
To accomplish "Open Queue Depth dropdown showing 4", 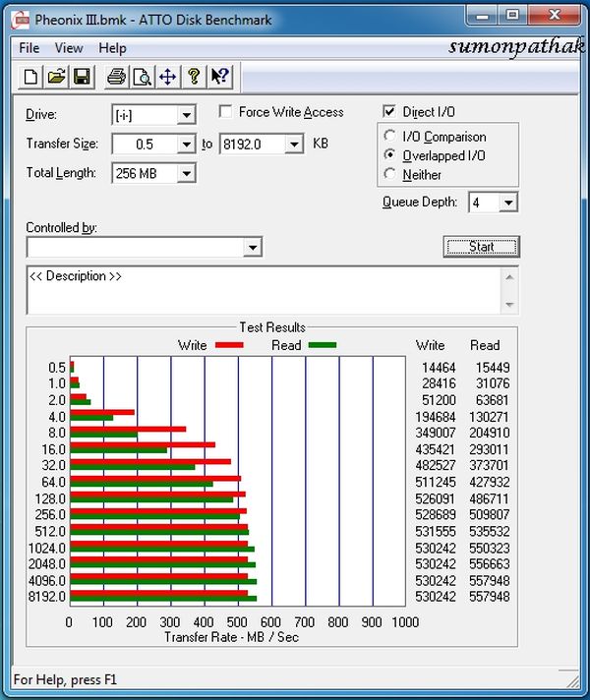I will point(508,203).
